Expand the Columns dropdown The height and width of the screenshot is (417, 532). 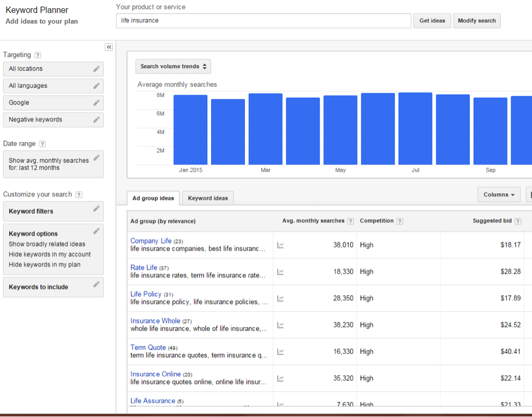[499, 195]
